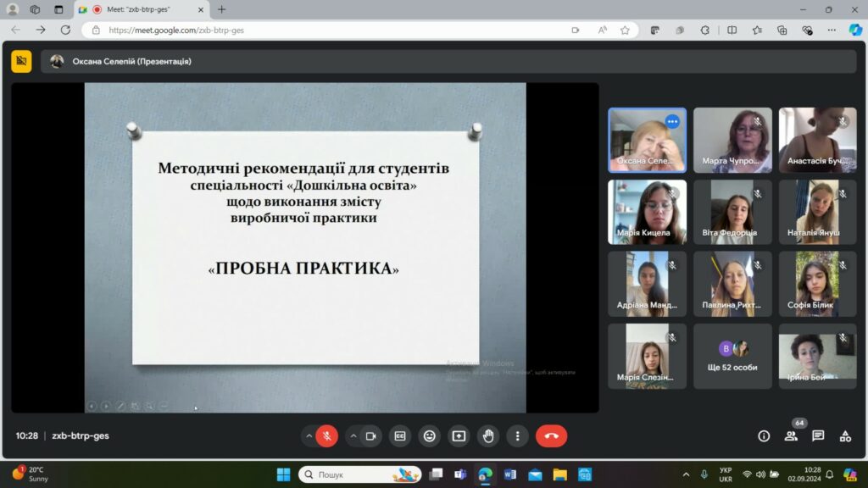Click the present screen icon
868x488 pixels.
(459, 436)
